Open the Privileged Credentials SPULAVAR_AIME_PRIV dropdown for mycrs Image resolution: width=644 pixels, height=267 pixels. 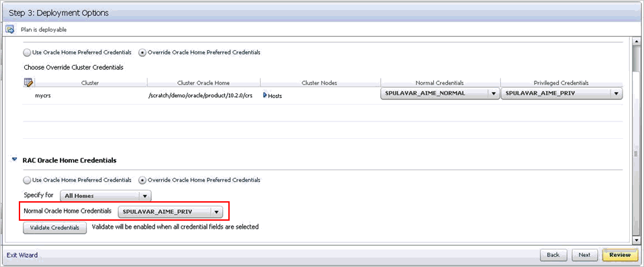tap(562, 93)
